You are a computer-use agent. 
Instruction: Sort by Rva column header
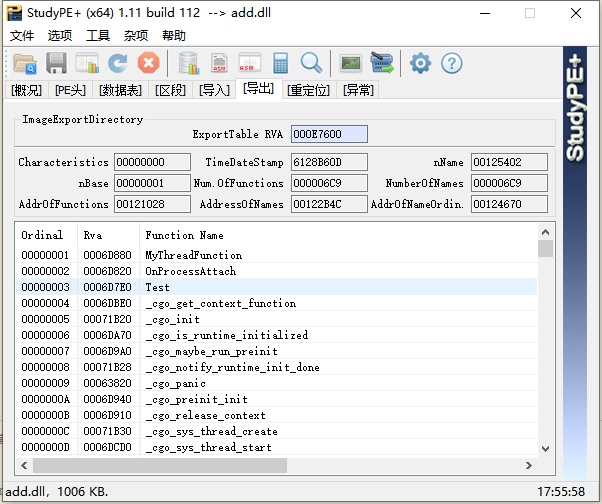108,235
